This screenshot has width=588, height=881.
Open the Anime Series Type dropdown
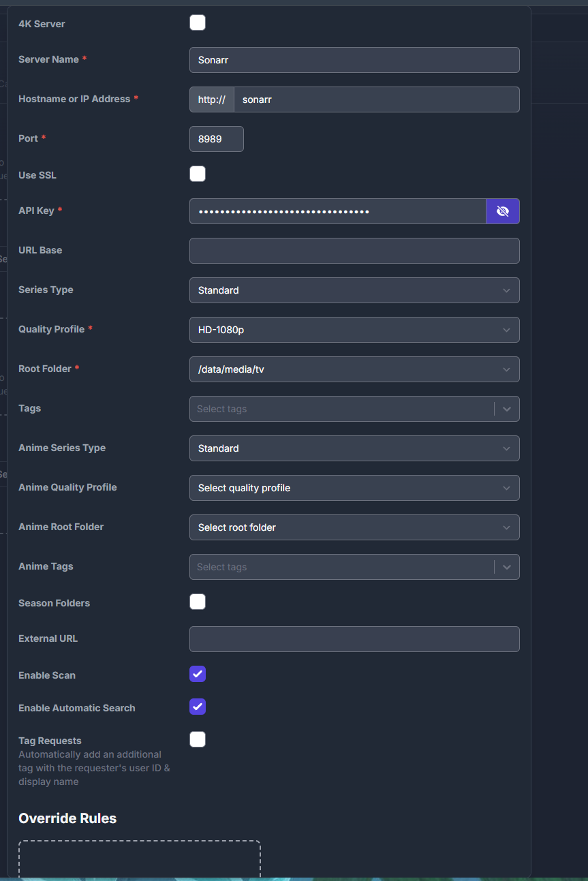tap(354, 448)
